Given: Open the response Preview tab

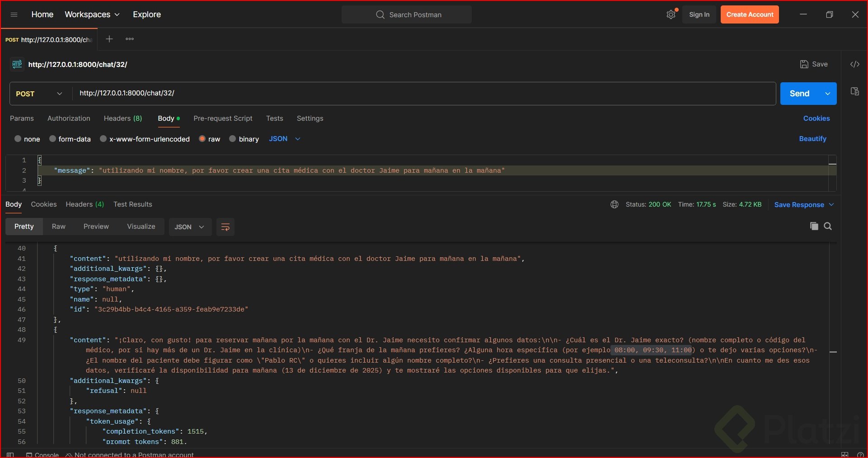Looking at the screenshot, I should point(96,227).
